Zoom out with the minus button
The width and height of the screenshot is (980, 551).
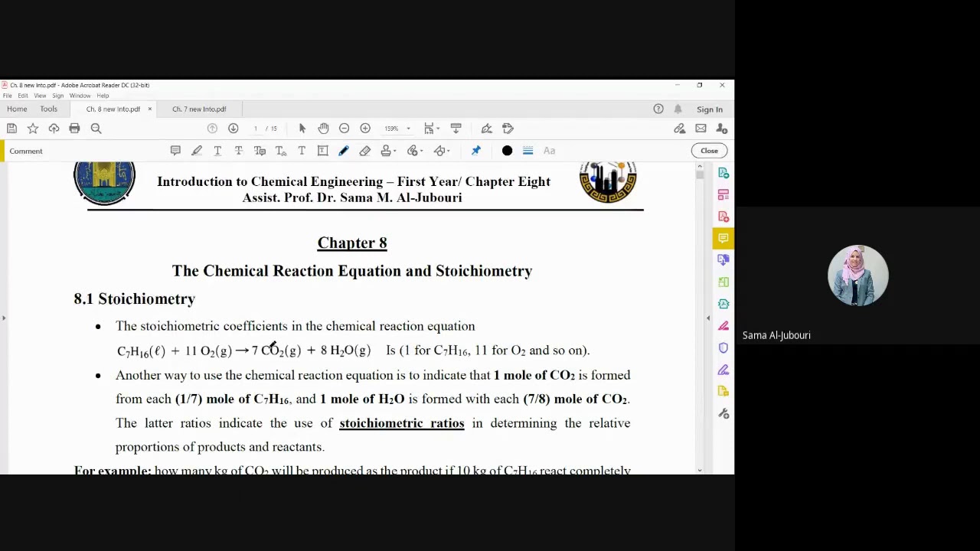344,129
